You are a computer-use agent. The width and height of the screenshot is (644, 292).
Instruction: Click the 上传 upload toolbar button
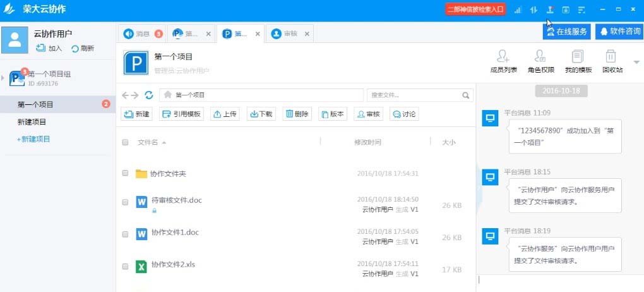pyautogui.click(x=225, y=114)
